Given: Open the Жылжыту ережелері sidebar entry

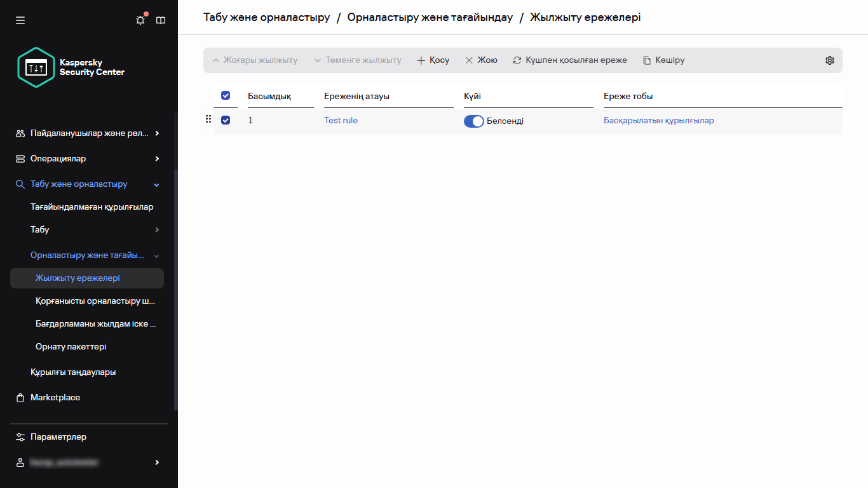Looking at the screenshot, I should (x=76, y=278).
